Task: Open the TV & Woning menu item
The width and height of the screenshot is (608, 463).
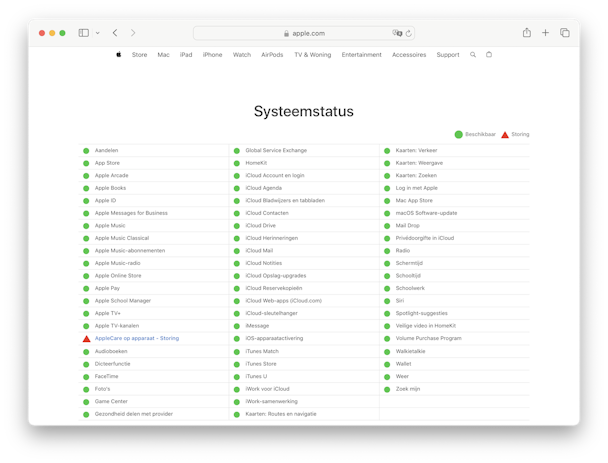Action: [313, 55]
